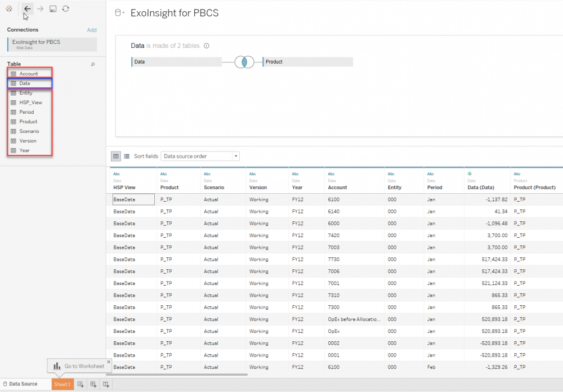
Task: Click the Tableau logo icon
Action: point(8,8)
